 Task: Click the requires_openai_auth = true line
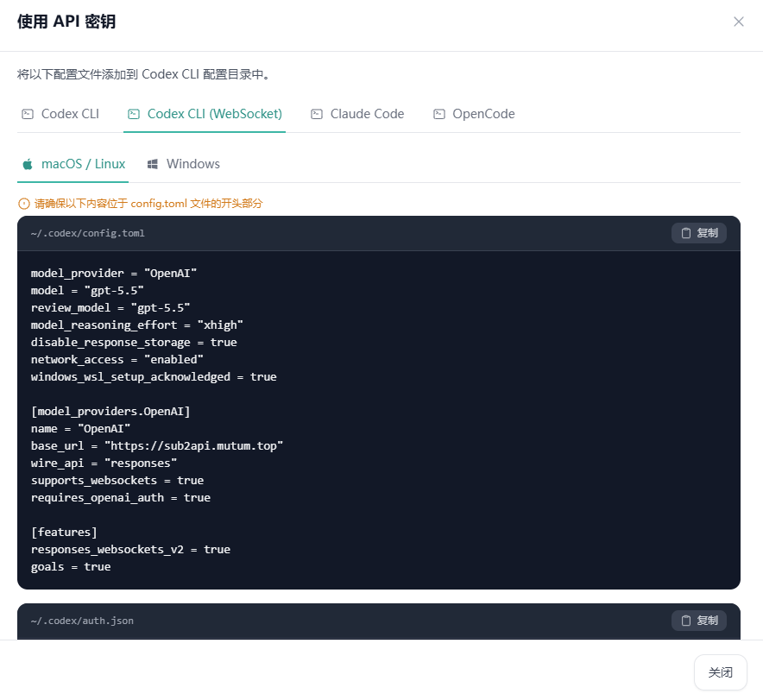(x=121, y=498)
